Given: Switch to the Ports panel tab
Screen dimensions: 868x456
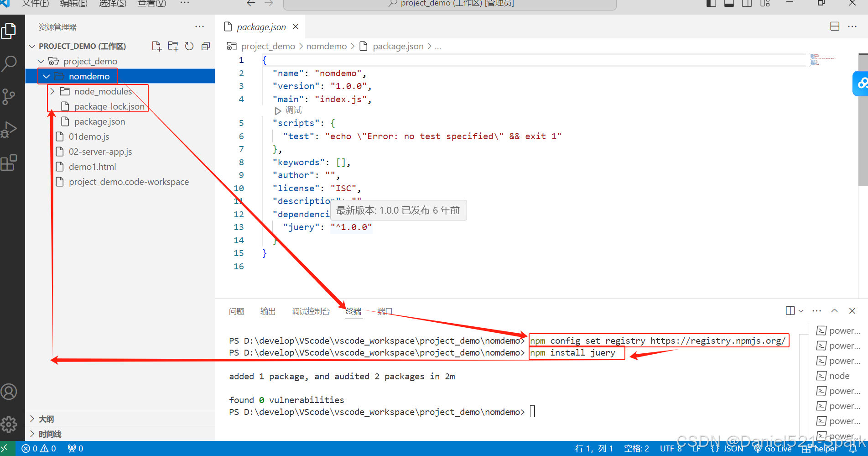Looking at the screenshot, I should 385,311.
